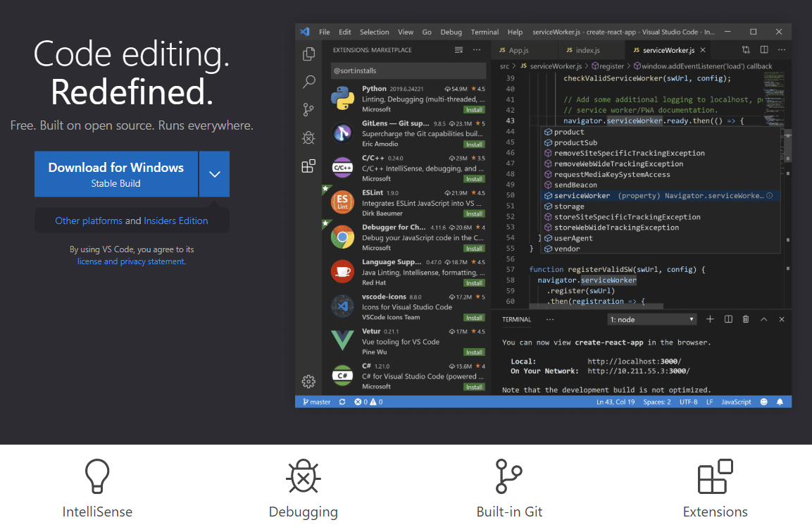812x532 pixels.
Task: Select userAgent suggestion in autocomplete list
Action: pos(661,238)
